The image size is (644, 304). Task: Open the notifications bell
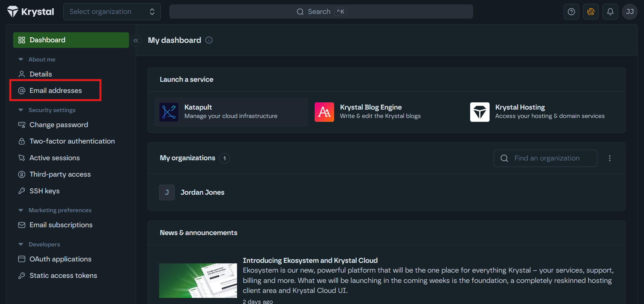point(610,12)
